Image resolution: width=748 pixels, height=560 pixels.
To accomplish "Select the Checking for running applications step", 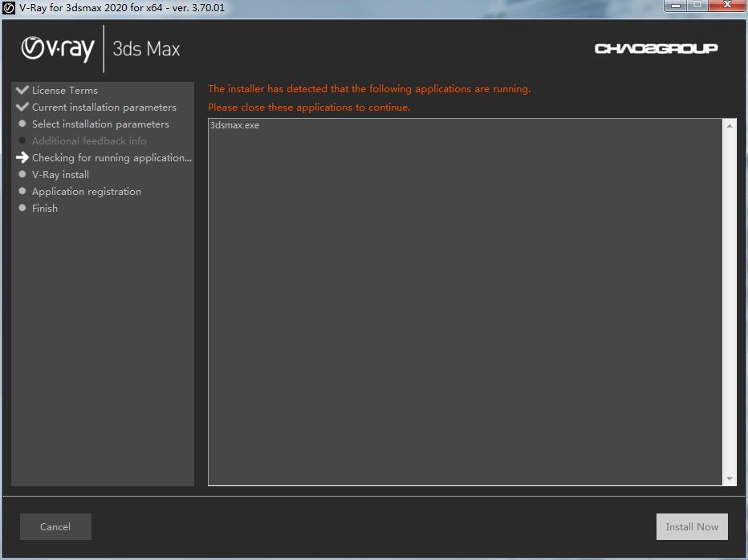I will point(112,158).
